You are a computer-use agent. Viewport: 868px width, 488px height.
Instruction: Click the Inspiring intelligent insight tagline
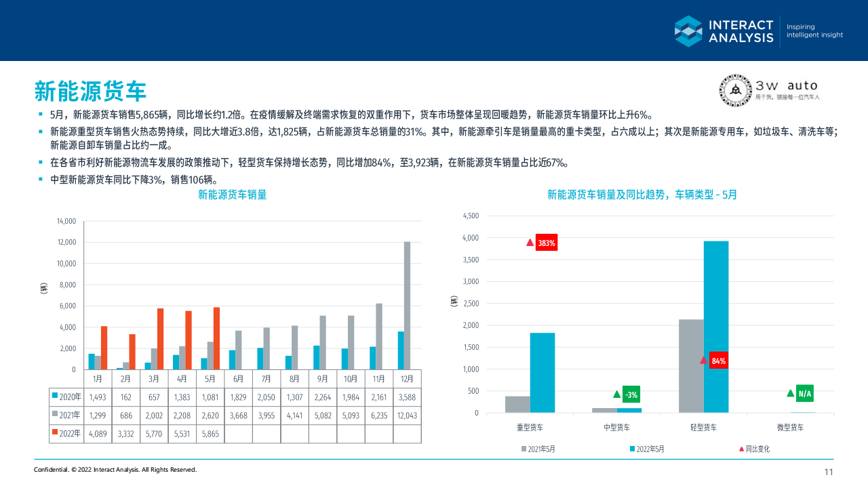point(814,31)
